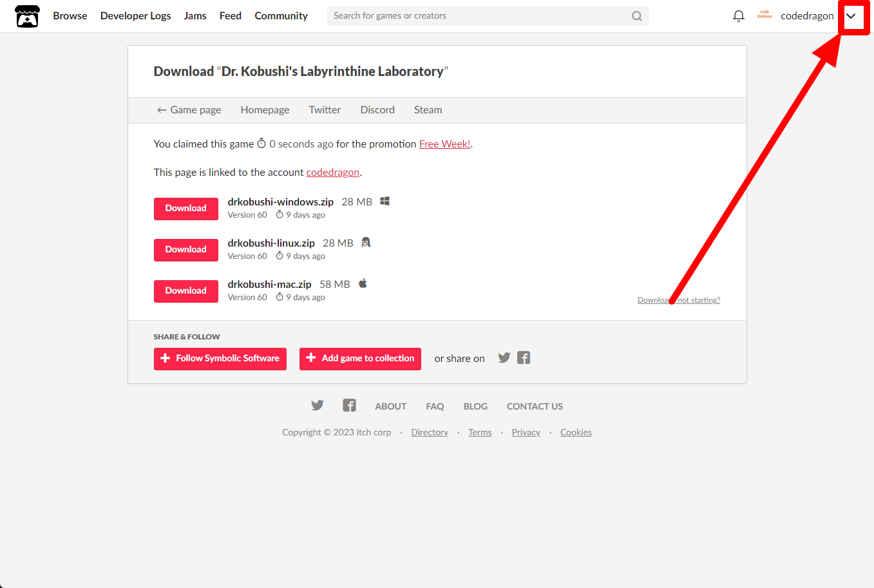This screenshot has width=874, height=588.
Task: Open the game's Discord link
Action: point(377,110)
